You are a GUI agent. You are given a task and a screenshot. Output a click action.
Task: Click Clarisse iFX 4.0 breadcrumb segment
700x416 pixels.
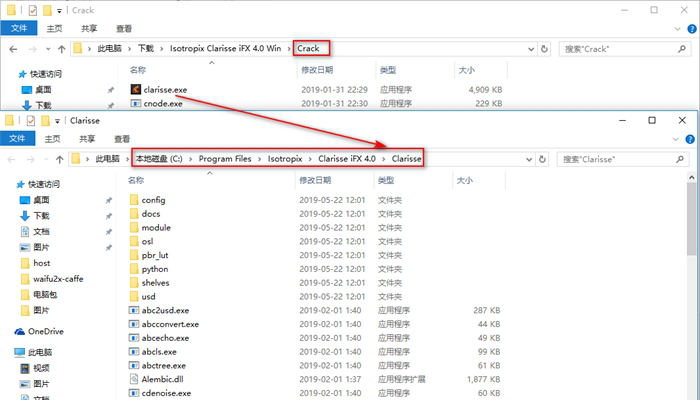tap(347, 158)
